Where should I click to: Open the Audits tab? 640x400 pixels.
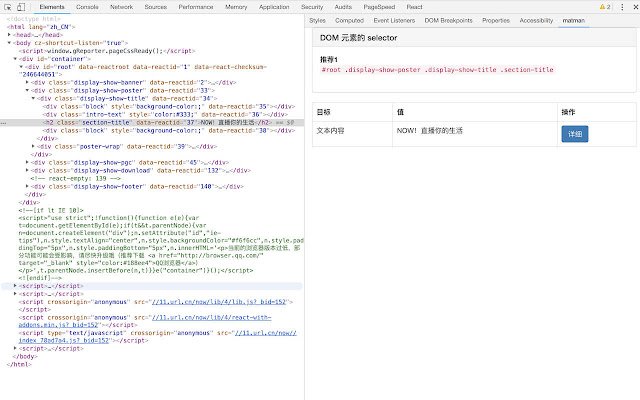pyautogui.click(x=343, y=7)
